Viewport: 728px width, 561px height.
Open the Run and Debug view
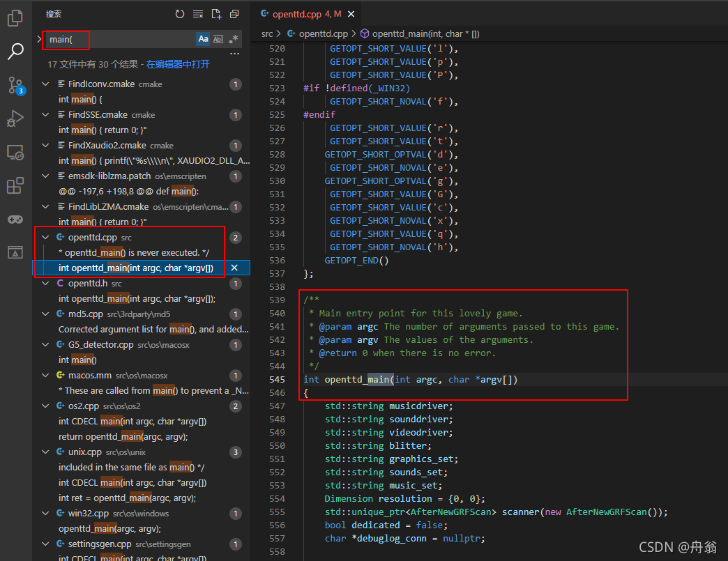click(15, 118)
